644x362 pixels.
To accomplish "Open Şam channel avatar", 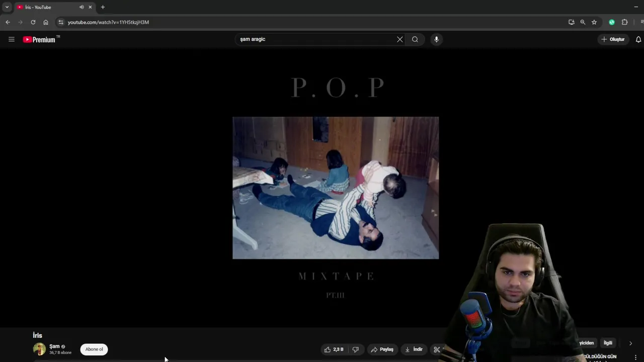I will tap(39, 349).
